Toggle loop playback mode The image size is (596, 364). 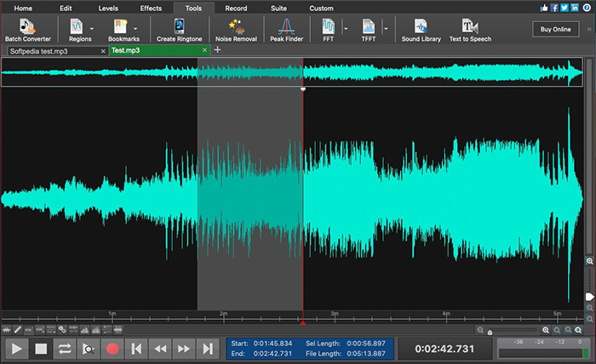(x=65, y=349)
